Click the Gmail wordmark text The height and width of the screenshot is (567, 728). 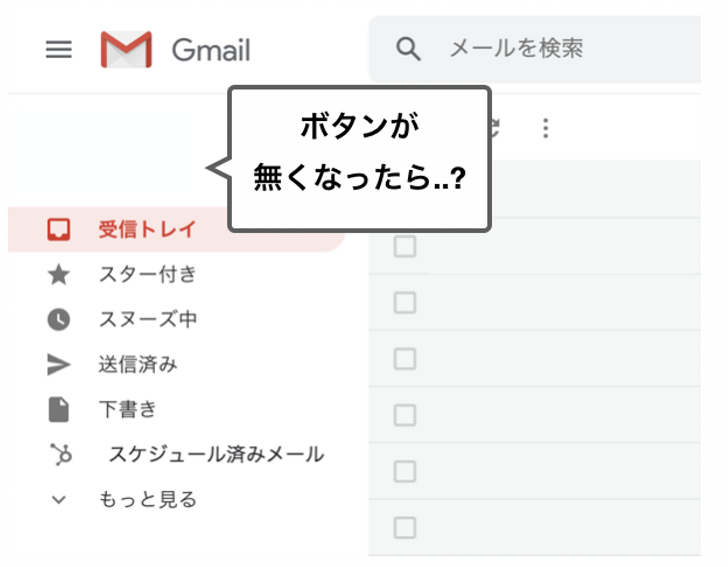[211, 50]
